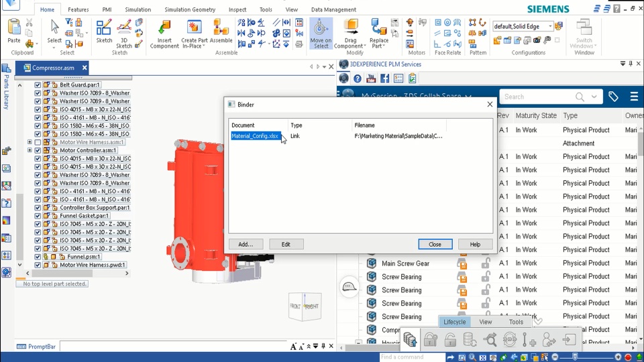Click the view orientation cube

point(305,306)
